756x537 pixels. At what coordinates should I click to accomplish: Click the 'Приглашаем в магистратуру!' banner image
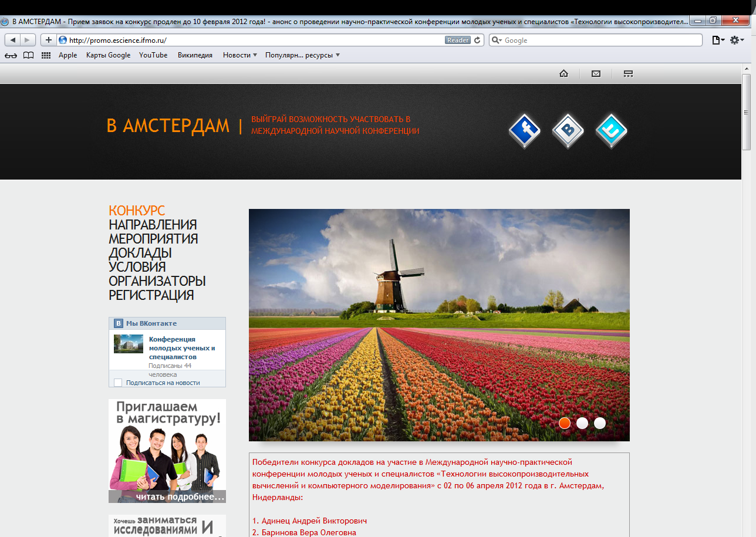[x=167, y=451]
